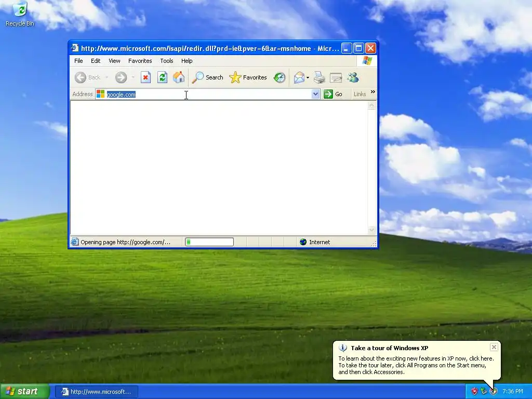The width and height of the screenshot is (532, 399).
Task: Open the address bar dropdown arrow
Action: (x=315, y=94)
